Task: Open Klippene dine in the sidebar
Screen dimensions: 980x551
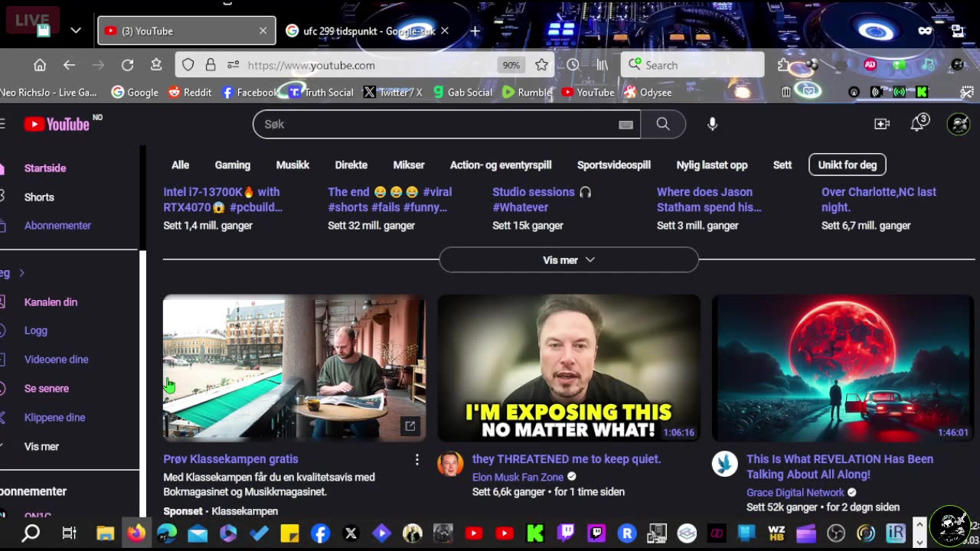Action: [54, 418]
